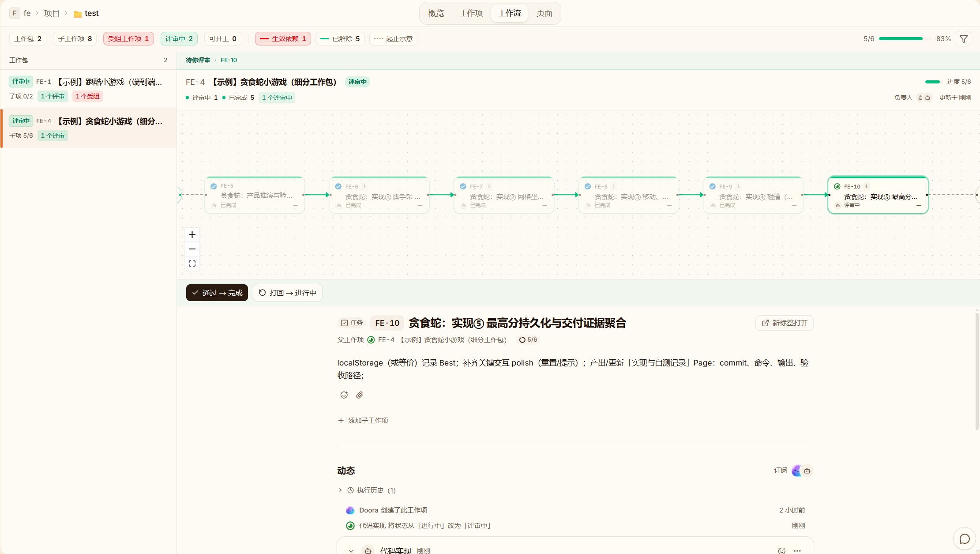
Task: Toggle the 子工作项 8 filter chip
Action: pyautogui.click(x=75, y=39)
